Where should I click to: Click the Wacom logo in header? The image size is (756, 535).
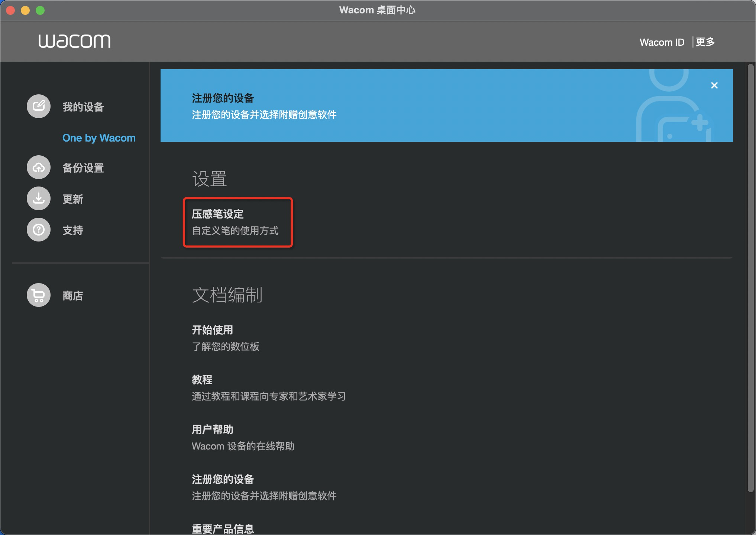74,41
